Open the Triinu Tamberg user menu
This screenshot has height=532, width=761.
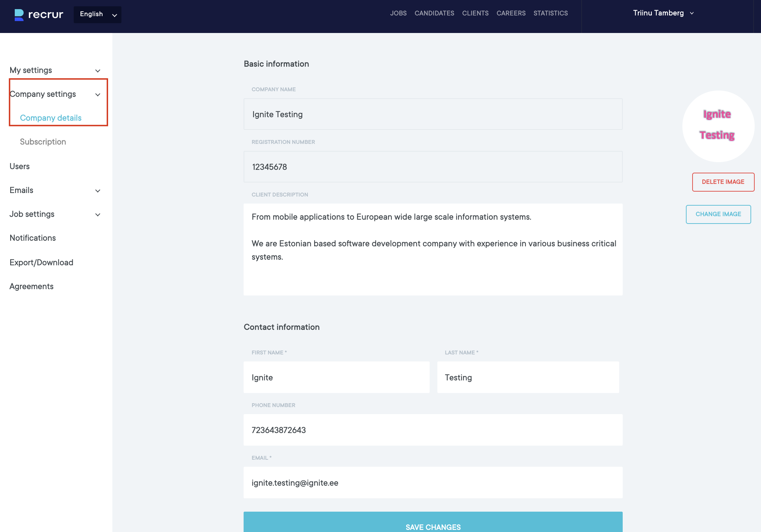(x=663, y=13)
